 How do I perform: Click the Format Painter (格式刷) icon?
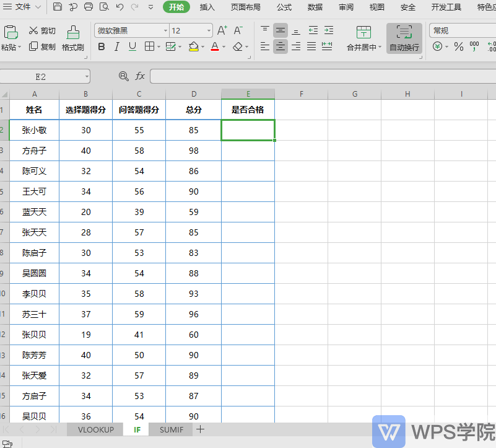pyautogui.click(x=73, y=32)
